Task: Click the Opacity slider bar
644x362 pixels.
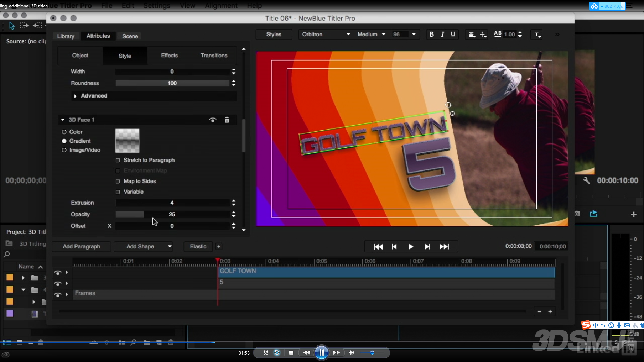Action: [x=172, y=214]
